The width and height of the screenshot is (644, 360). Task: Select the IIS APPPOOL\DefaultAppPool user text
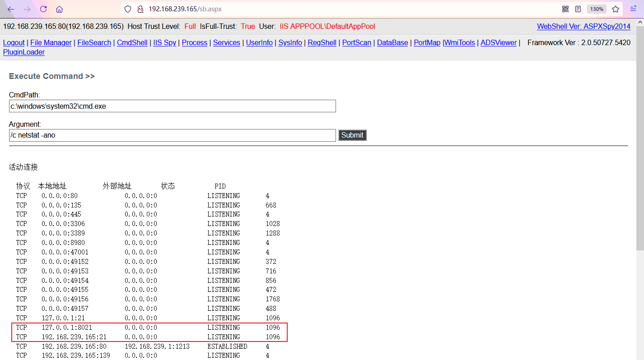pyautogui.click(x=327, y=27)
